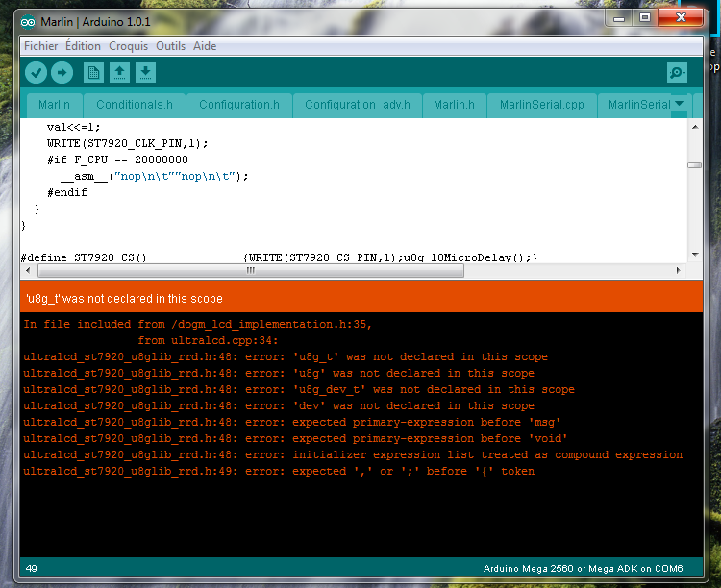Switch to the partially visible MarlinSerial tab
The height and width of the screenshot is (588, 721).
[639, 105]
